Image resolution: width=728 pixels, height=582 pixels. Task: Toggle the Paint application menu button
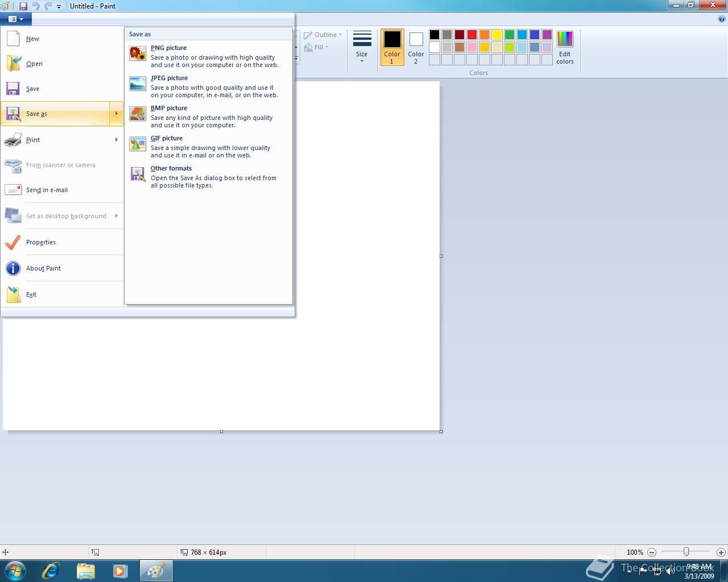point(16,19)
